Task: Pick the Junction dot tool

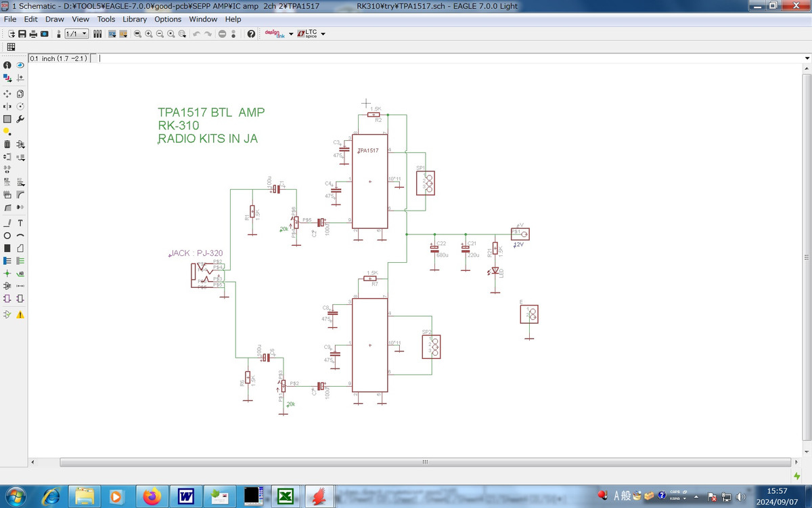Action: (7, 273)
